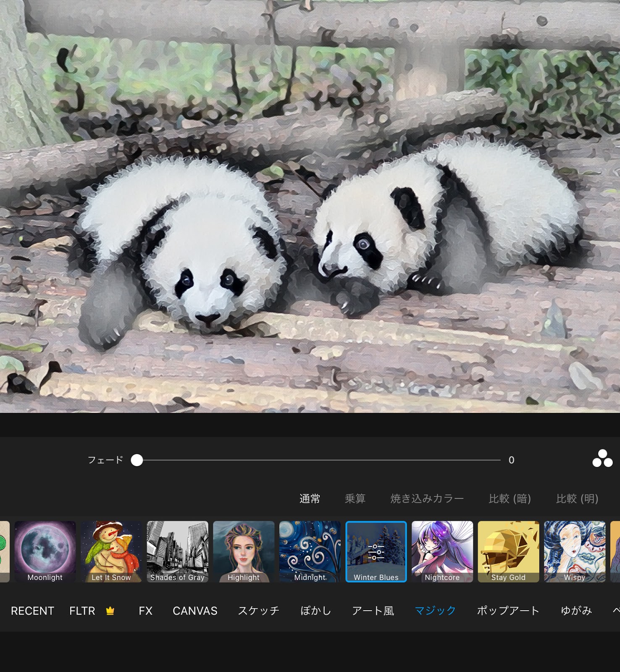This screenshot has width=620, height=672.
Task: Apply the Wispy filter
Action: [575, 551]
